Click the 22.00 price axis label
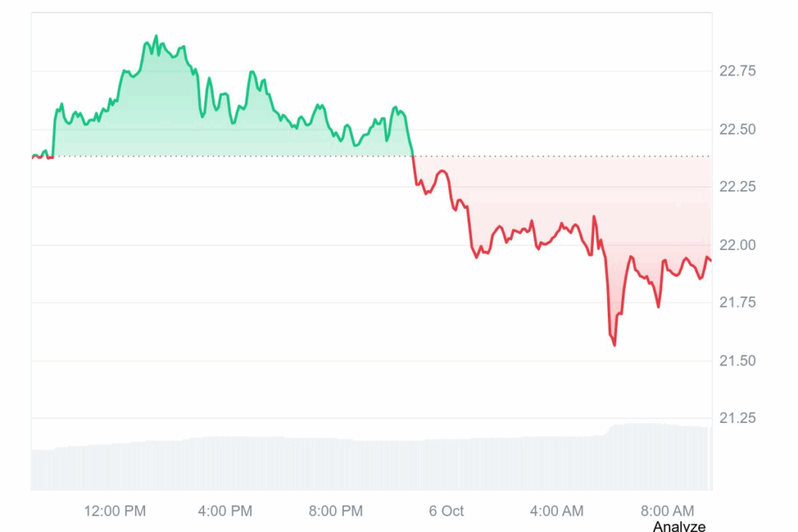This screenshot has height=532, width=798. pyautogui.click(x=737, y=245)
